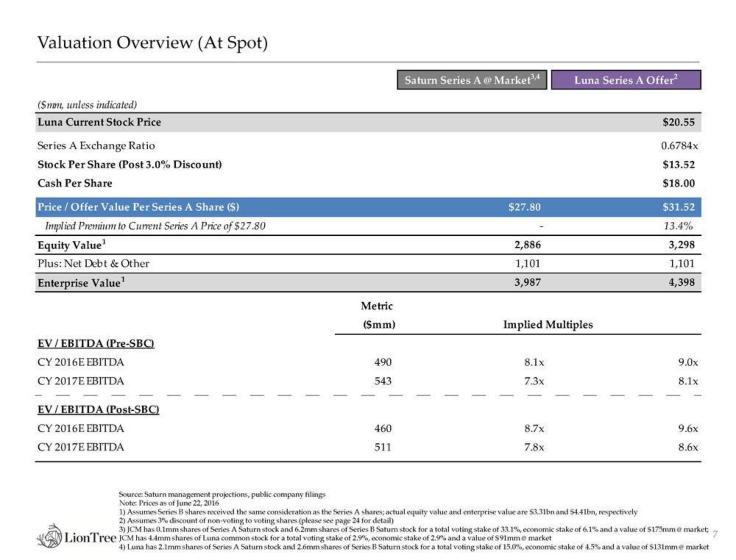Select the 3,298 equity value
The height and width of the screenshot is (560, 736).
(x=682, y=245)
